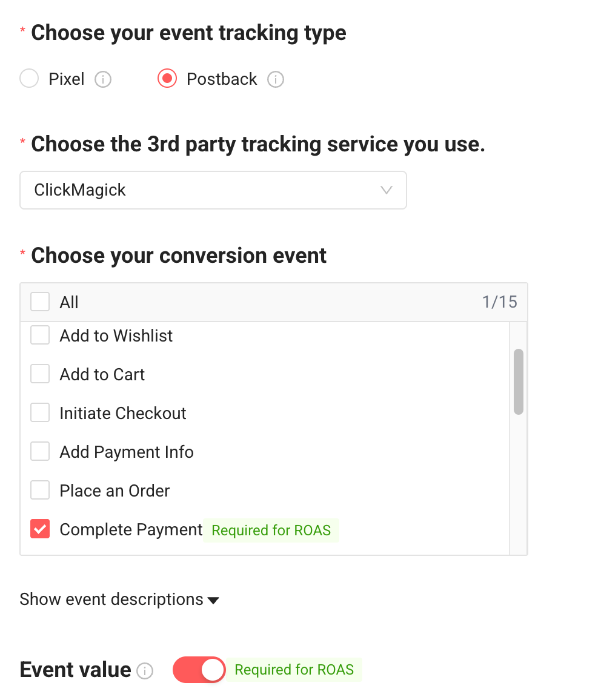Click the dropdown chevron arrow for tracking service
This screenshot has width=601, height=700.
click(386, 190)
